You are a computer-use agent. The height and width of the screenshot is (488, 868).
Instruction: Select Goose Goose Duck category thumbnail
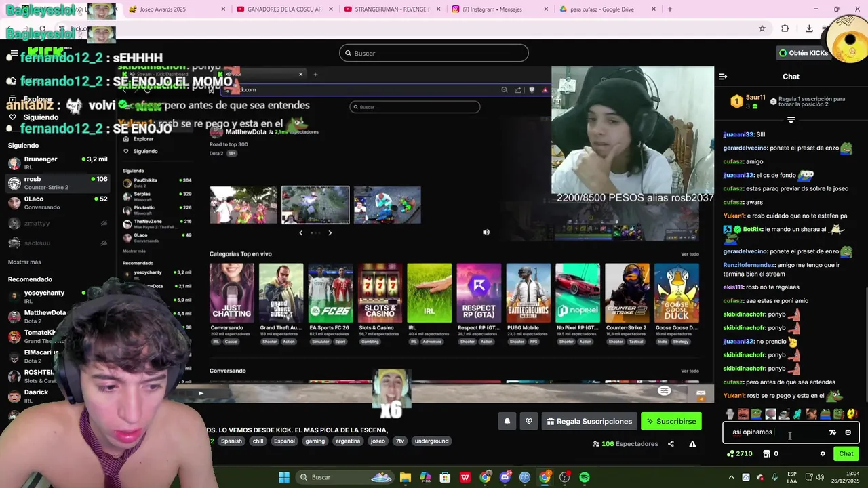(x=677, y=293)
